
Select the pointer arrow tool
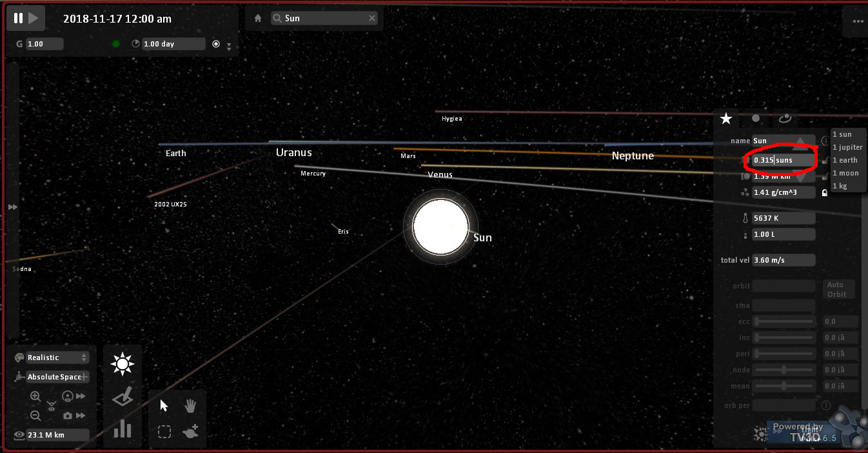(x=164, y=405)
